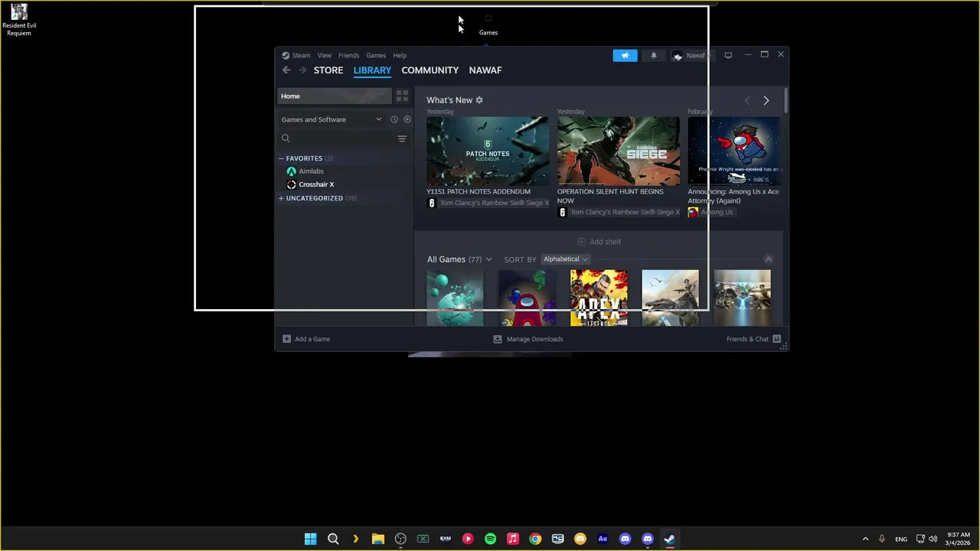Open Manage Downloads
Screen dimensions: 980x551
coord(528,339)
